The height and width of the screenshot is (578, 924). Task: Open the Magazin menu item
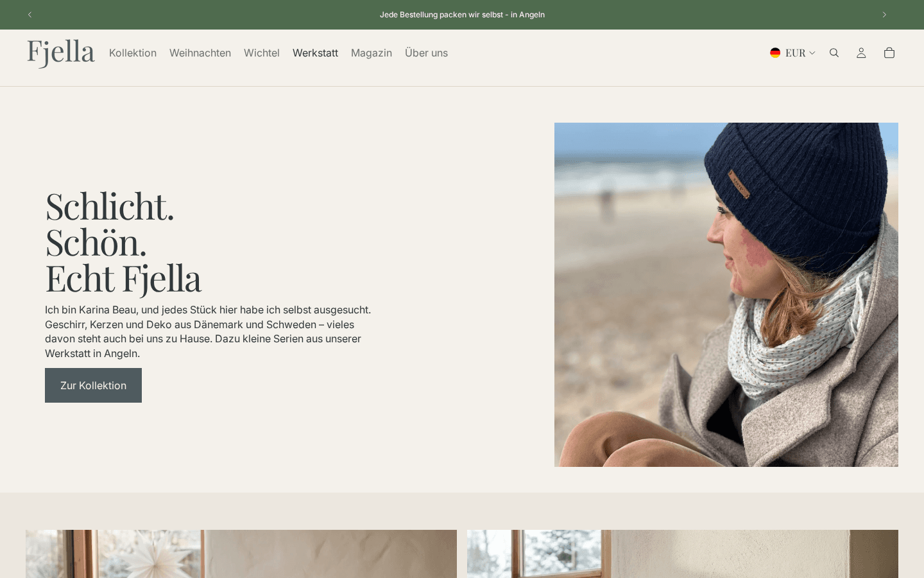click(x=372, y=53)
